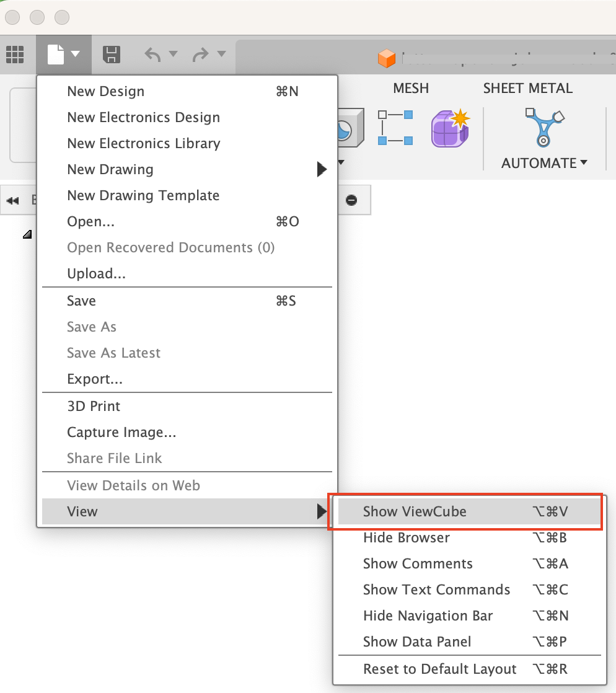Select the blue mesh edit form icon
The width and height of the screenshot is (616, 693).
[394, 128]
